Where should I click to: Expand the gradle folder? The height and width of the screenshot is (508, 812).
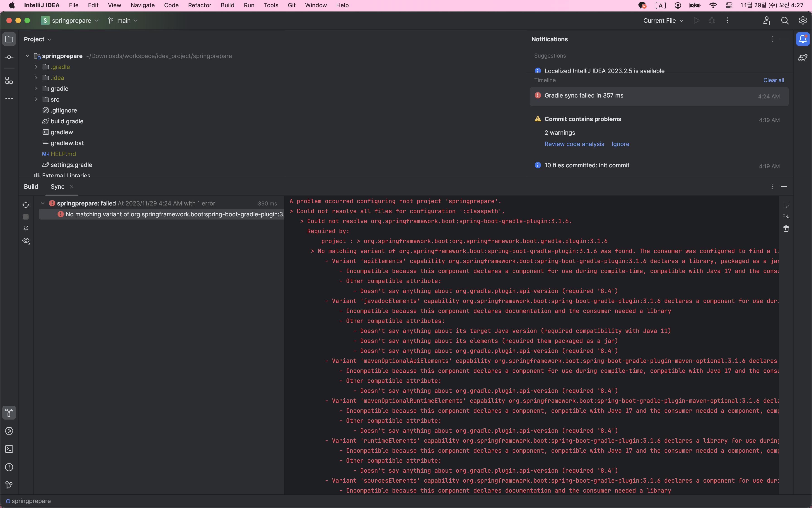point(36,89)
